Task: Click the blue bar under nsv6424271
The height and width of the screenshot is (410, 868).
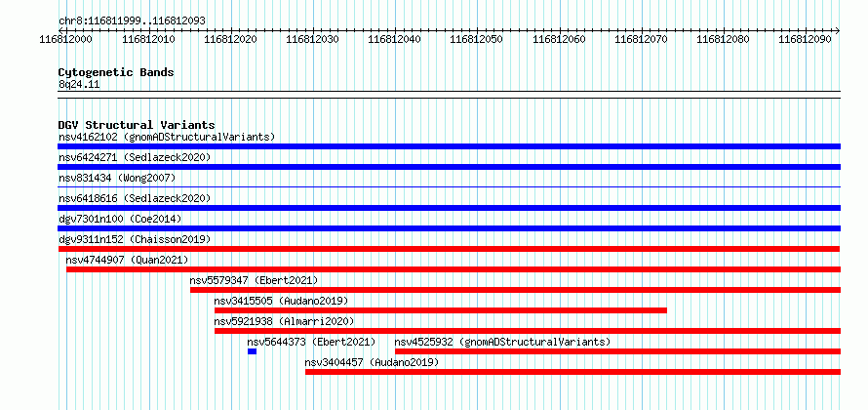Action: (x=449, y=167)
